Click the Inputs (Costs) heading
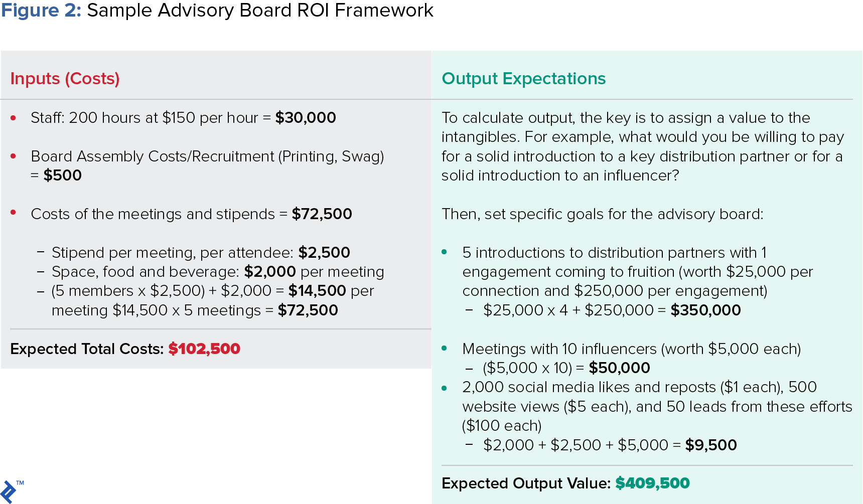Image resolution: width=863 pixels, height=504 pixels. point(65,79)
